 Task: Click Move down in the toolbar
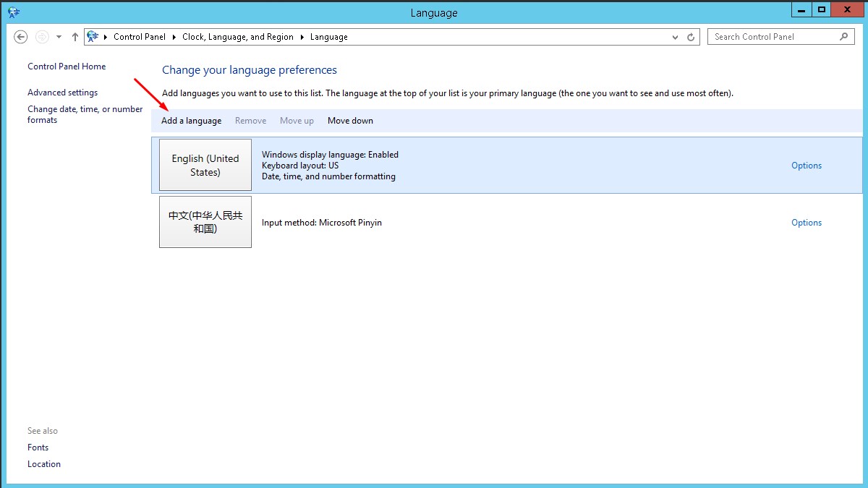click(350, 121)
